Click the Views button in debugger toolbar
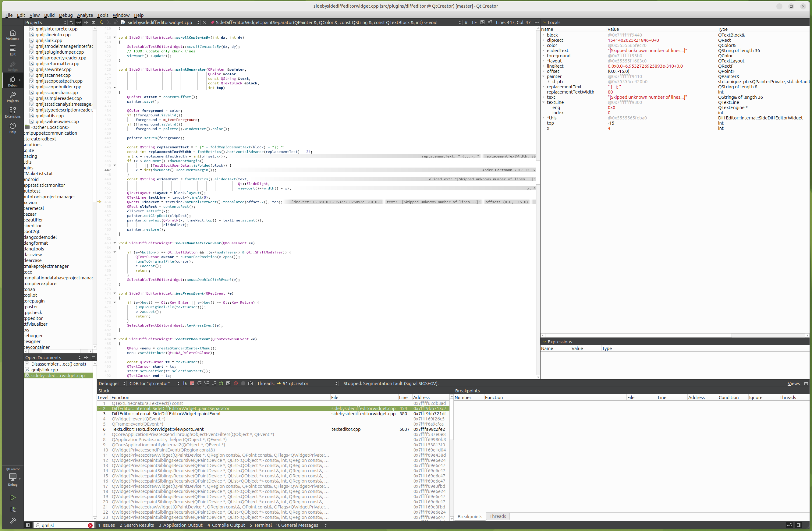812x531 pixels. 793,383
